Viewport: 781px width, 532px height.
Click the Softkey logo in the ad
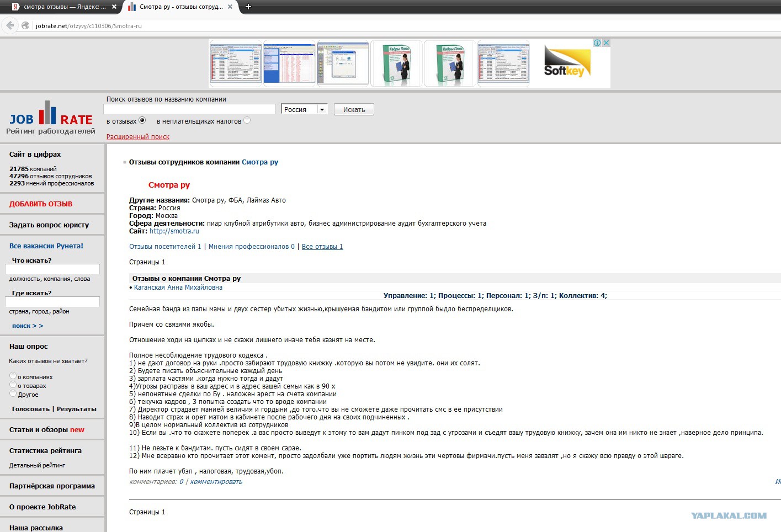click(x=567, y=62)
